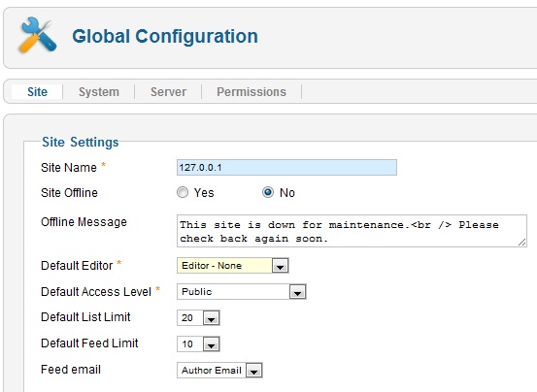This screenshot has height=392, width=537.
Task: Click the Site Name label
Action: (x=69, y=167)
